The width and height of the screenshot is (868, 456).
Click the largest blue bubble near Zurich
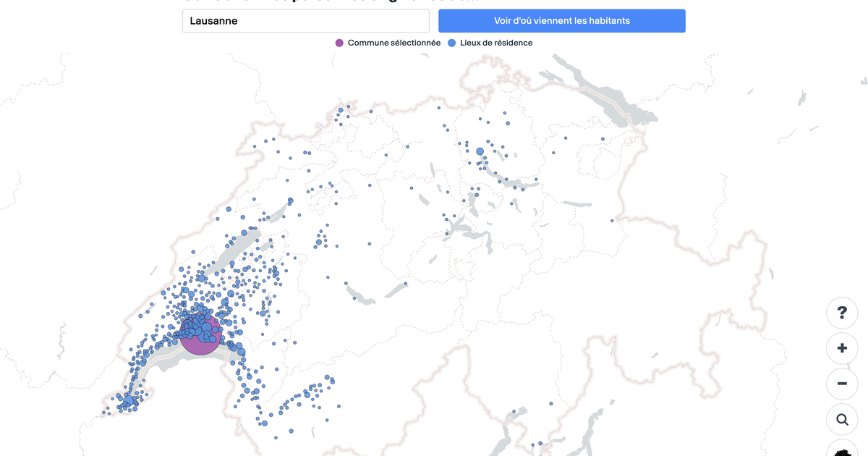[480, 151]
